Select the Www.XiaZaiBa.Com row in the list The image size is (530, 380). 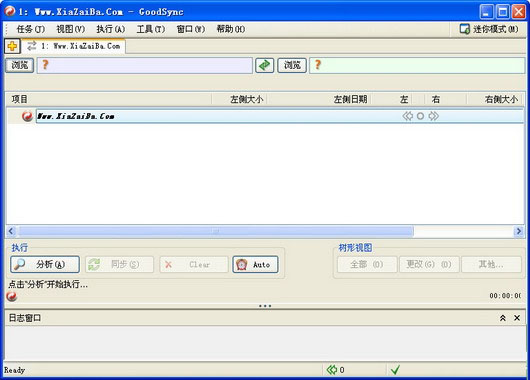click(x=280, y=116)
